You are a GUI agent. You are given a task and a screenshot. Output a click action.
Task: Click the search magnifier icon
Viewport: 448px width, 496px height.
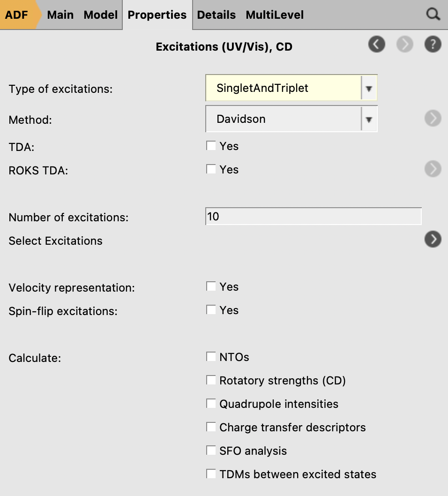click(433, 15)
